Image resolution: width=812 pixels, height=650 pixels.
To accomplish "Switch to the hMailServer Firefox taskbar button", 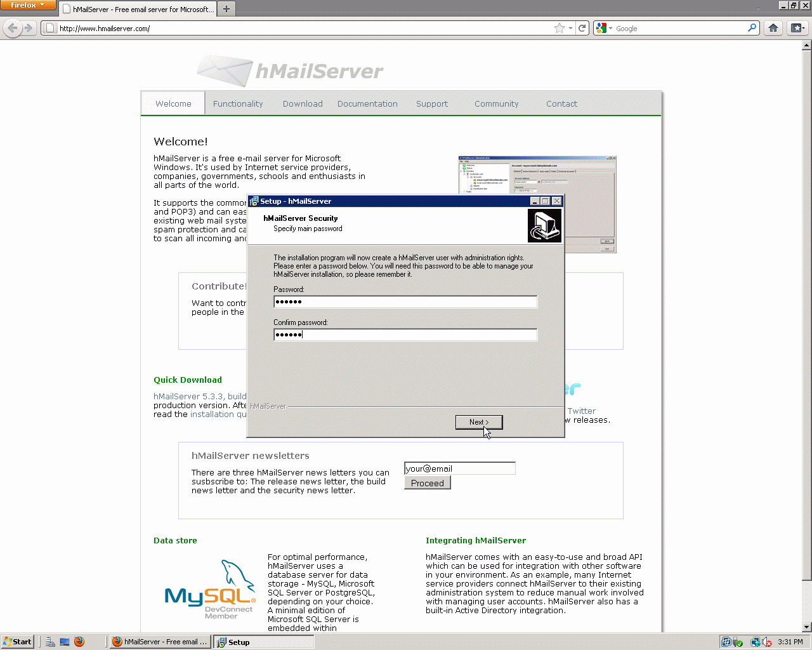I will pyautogui.click(x=160, y=642).
